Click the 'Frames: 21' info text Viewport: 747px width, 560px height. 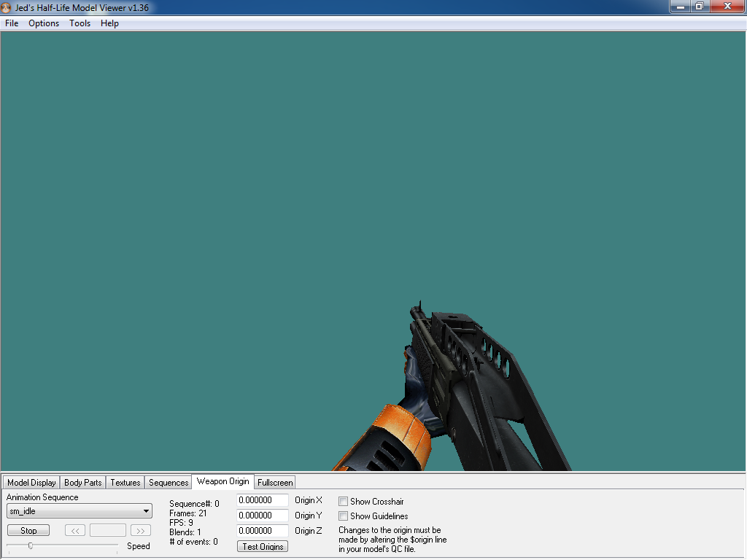187,513
